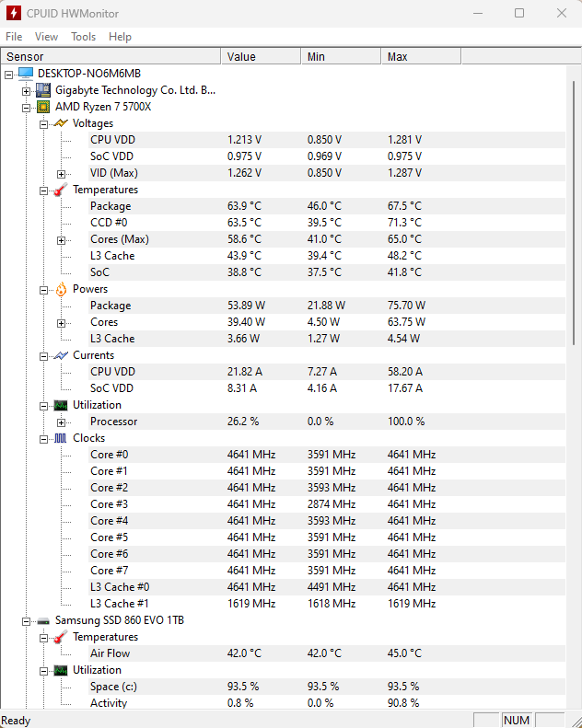Click the Value column header
Image resolution: width=582 pixels, height=728 pixels.
point(241,57)
